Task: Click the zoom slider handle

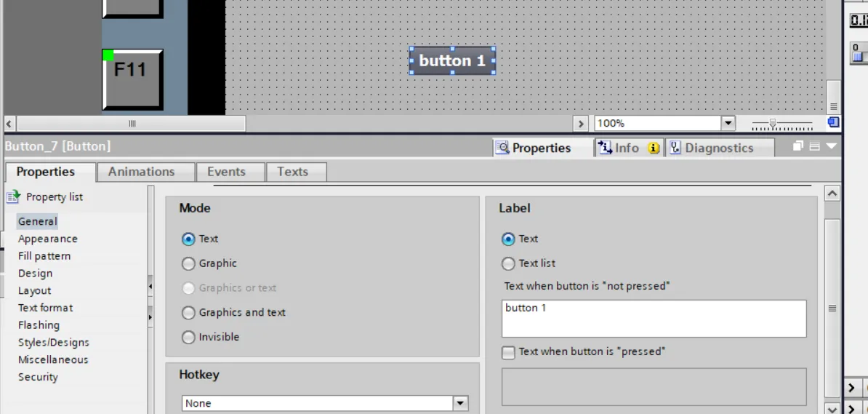Action: (x=773, y=123)
